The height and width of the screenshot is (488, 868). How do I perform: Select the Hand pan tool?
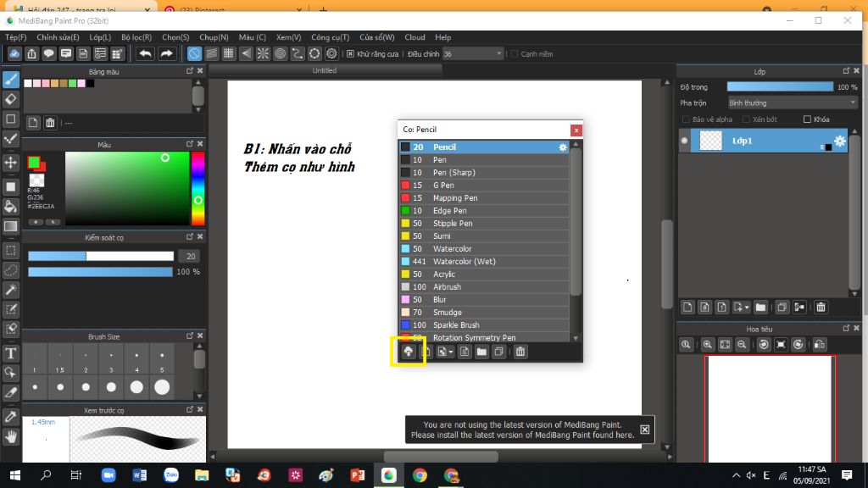pyautogui.click(x=11, y=437)
